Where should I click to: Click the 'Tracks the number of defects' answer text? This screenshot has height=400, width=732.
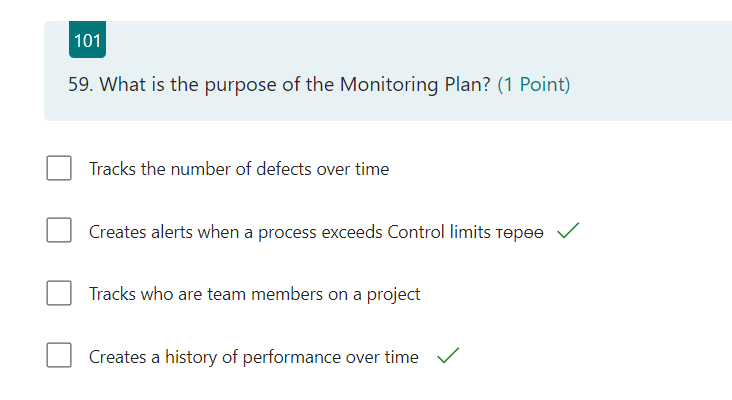(x=238, y=169)
